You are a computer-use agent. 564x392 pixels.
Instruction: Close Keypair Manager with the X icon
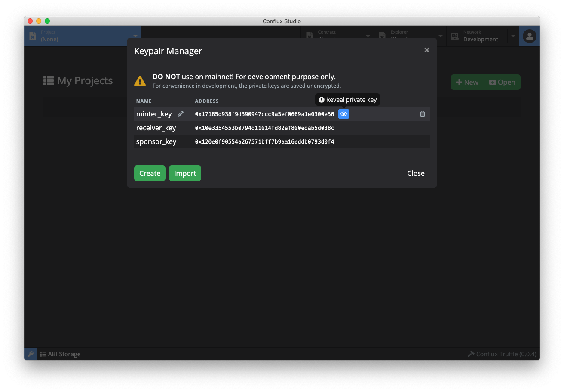(427, 50)
